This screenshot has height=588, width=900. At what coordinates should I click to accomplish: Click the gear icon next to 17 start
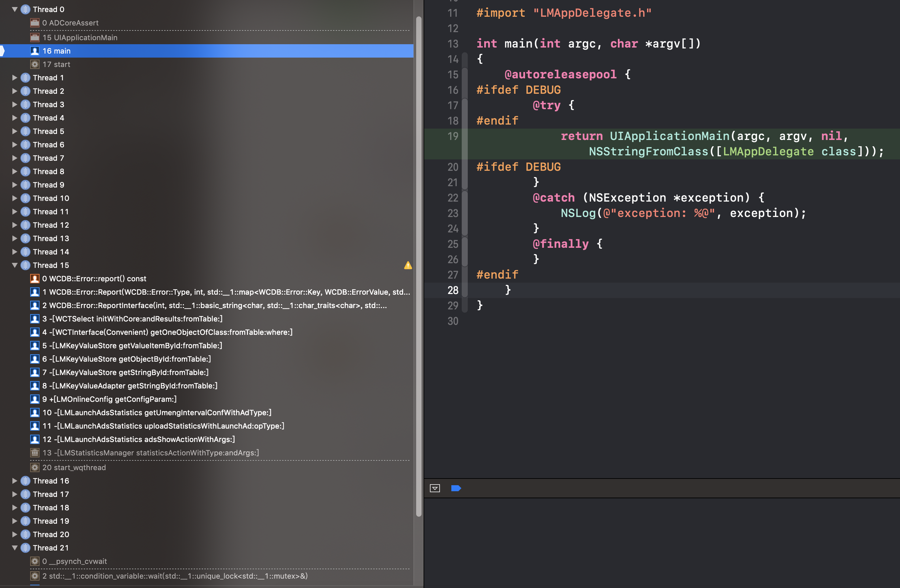click(x=35, y=65)
